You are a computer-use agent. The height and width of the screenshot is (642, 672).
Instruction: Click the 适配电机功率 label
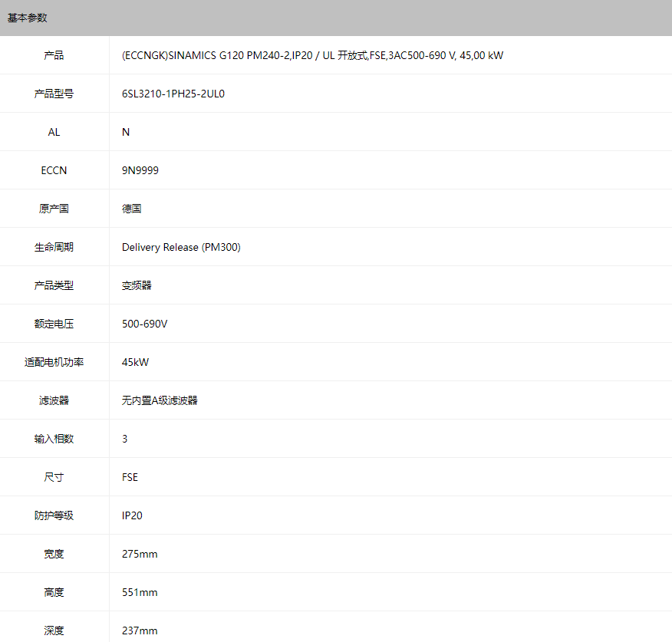tap(54, 362)
